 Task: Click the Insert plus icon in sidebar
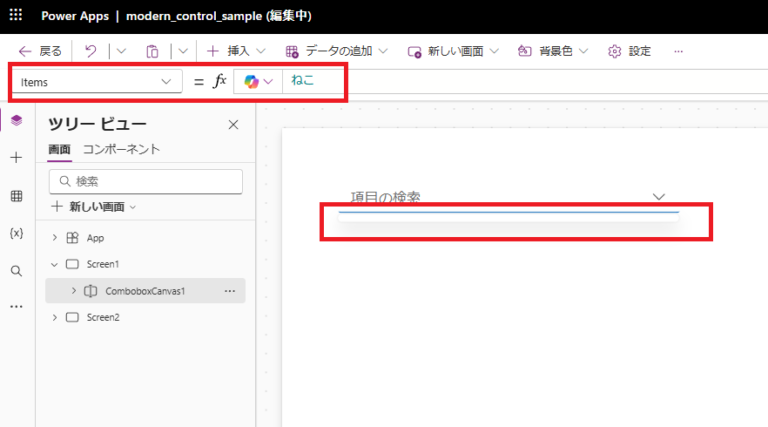coord(16,158)
